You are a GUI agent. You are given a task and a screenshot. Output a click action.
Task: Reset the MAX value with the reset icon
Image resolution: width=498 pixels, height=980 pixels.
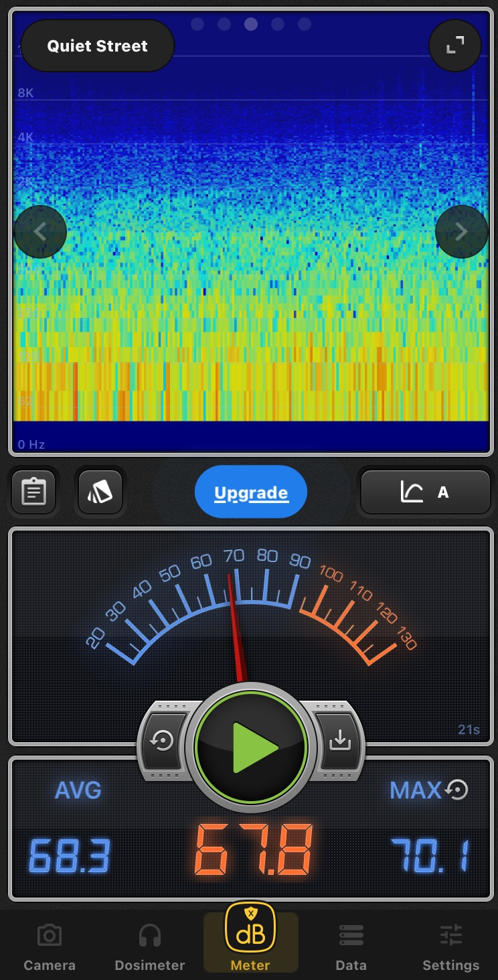point(457,790)
